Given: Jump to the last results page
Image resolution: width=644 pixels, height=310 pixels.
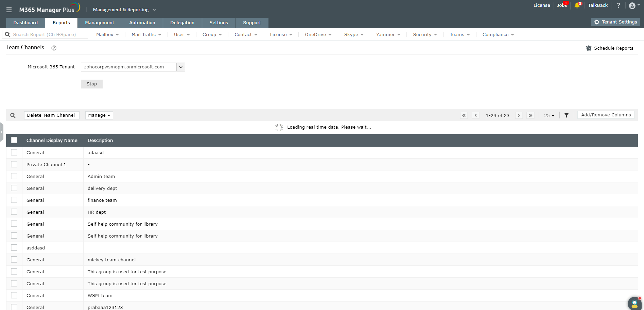Looking at the screenshot, I should [530, 115].
